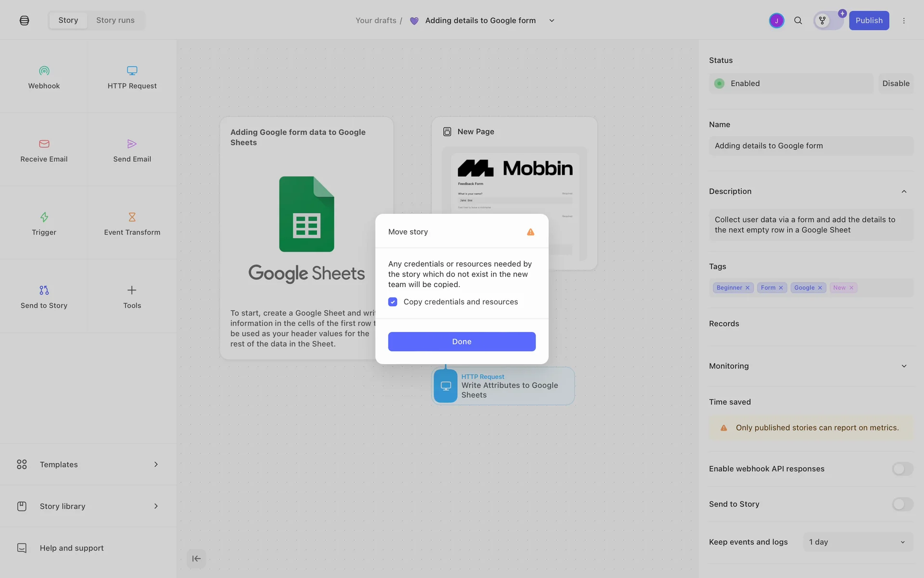Image resolution: width=924 pixels, height=578 pixels.
Task: Open search with the magnifier icon
Action: click(798, 21)
